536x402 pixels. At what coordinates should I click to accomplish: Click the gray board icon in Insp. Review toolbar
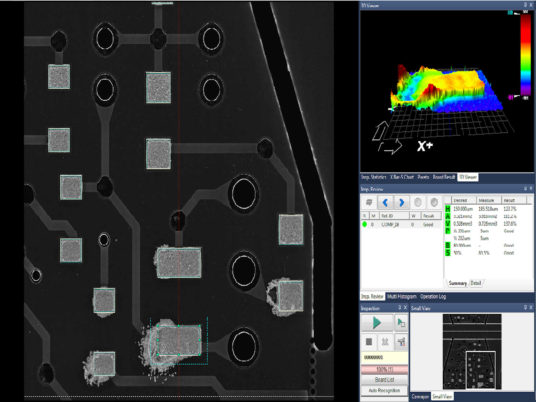pyautogui.click(x=369, y=202)
